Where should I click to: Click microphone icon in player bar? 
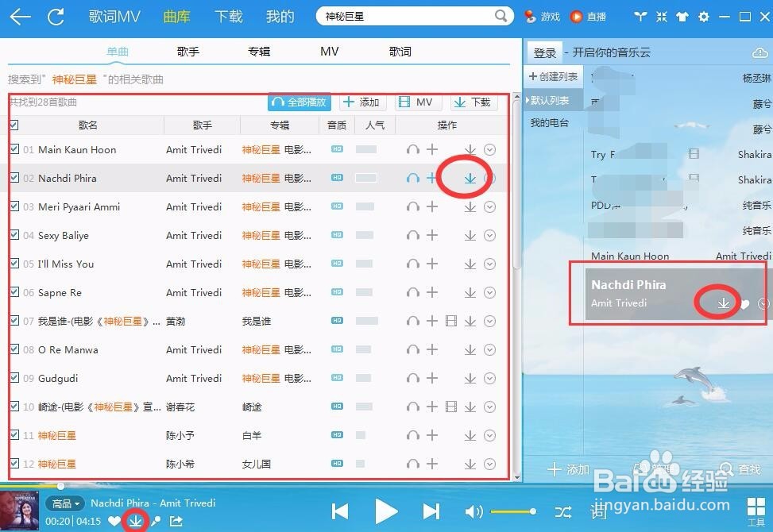156,521
